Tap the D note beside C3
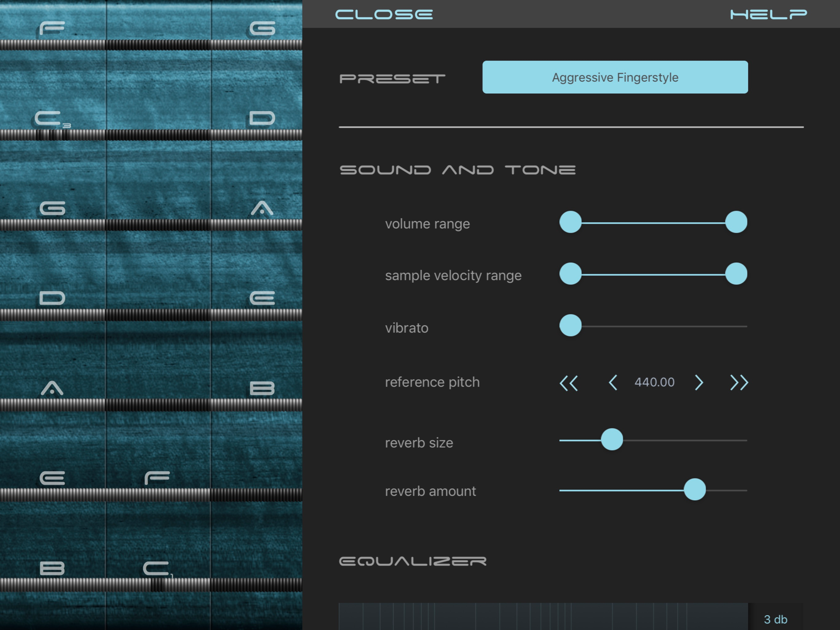840x630 pixels. [262, 118]
